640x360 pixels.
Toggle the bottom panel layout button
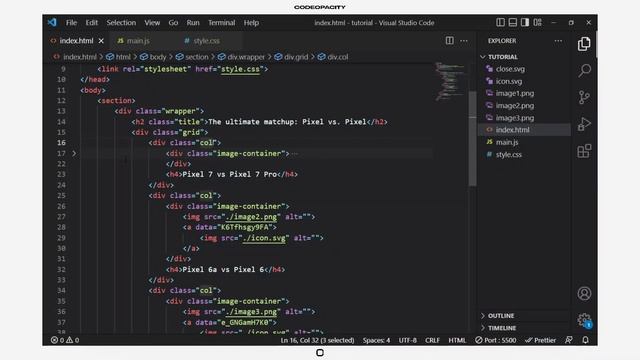coord(513,22)
